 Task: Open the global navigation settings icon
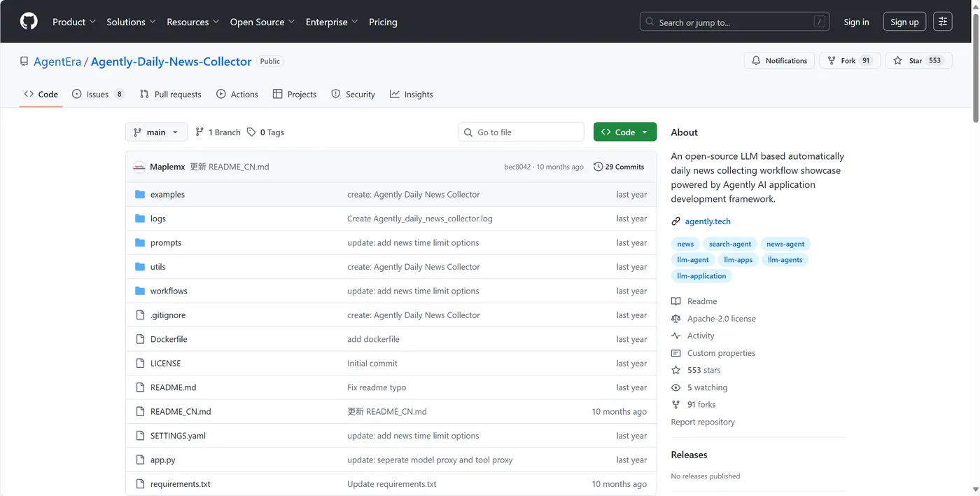click(x=943, y=22)
